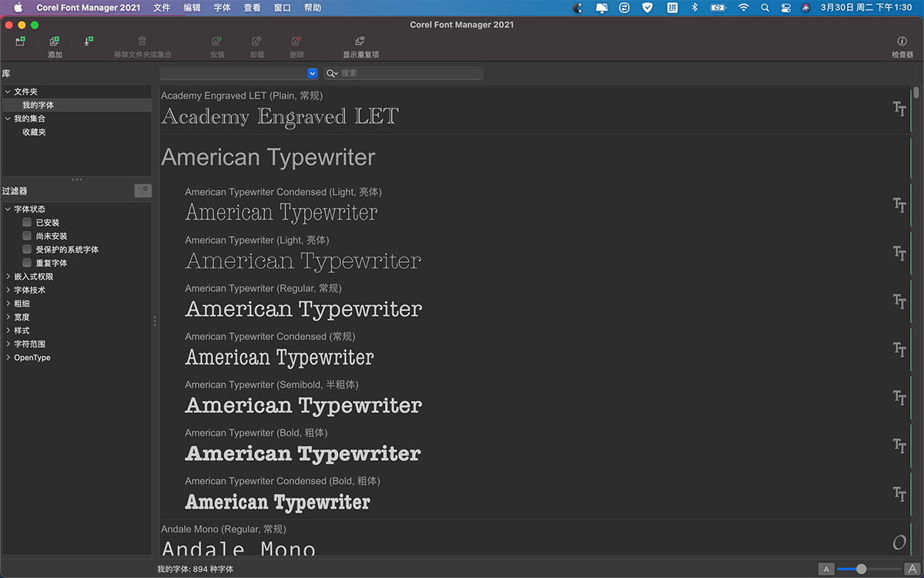
Task: Open the 编辑 menu
Action: pos(192,7)
